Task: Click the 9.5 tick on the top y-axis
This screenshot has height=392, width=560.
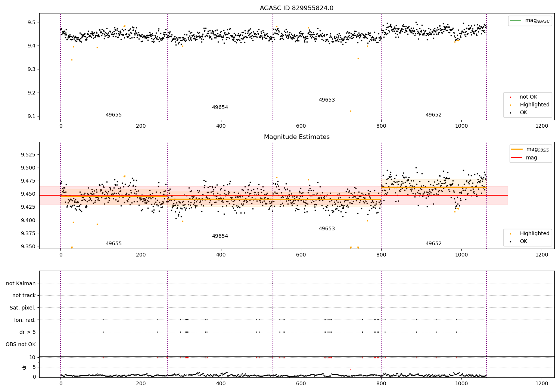Action: [x=31, y=22]
